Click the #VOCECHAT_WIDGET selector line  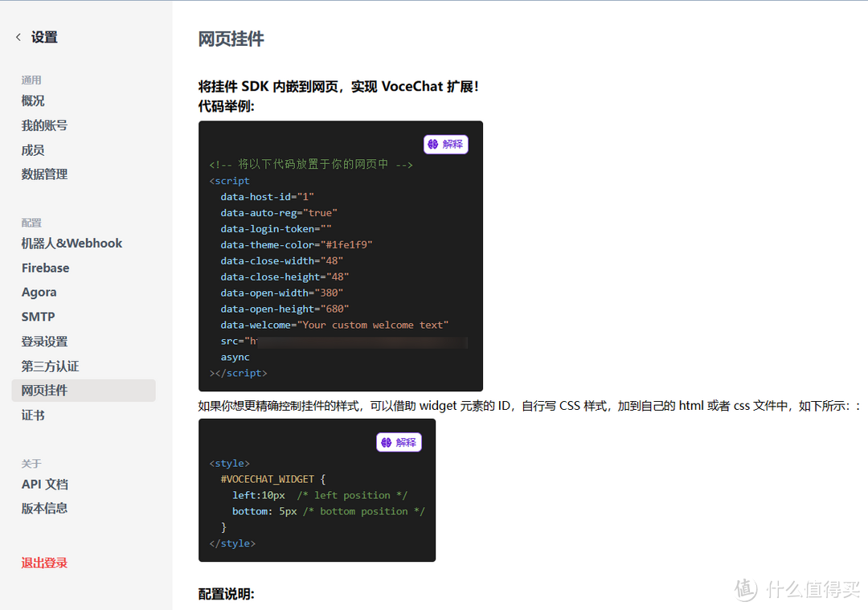click(x=273, y=479)
